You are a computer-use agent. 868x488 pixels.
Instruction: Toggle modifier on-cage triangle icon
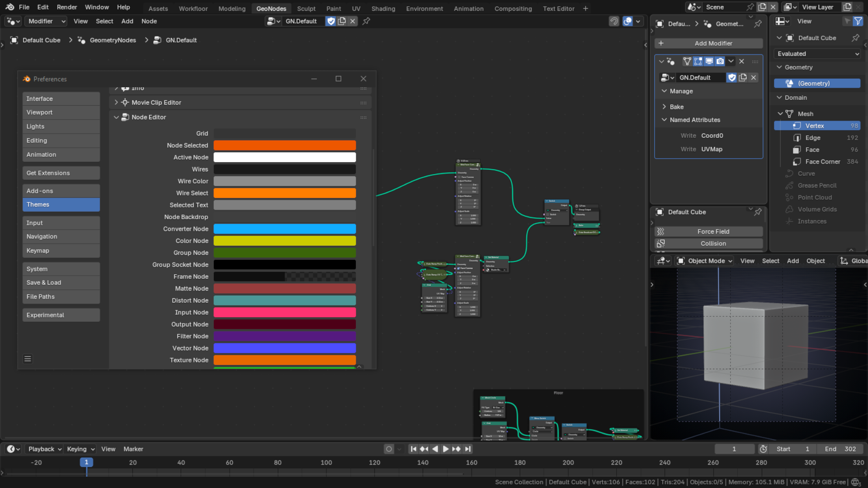(x=687, y=61)
